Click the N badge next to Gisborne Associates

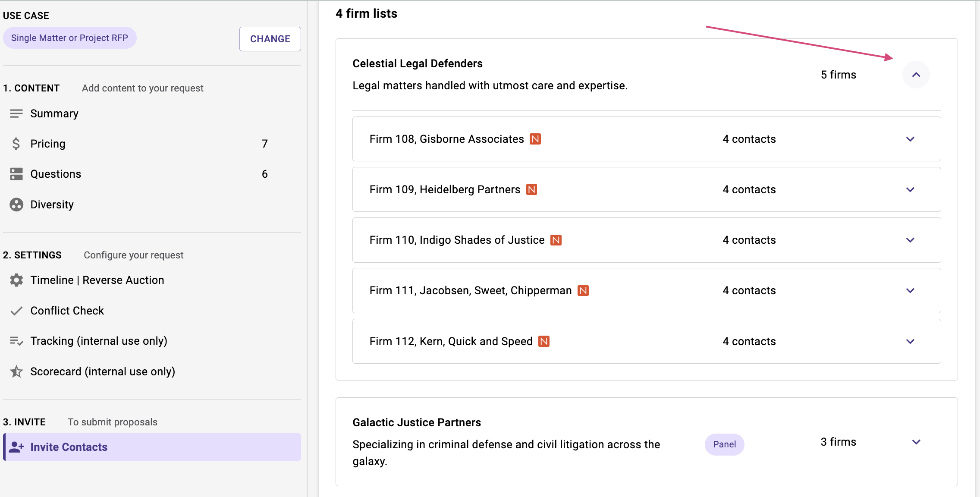(535, 139)
